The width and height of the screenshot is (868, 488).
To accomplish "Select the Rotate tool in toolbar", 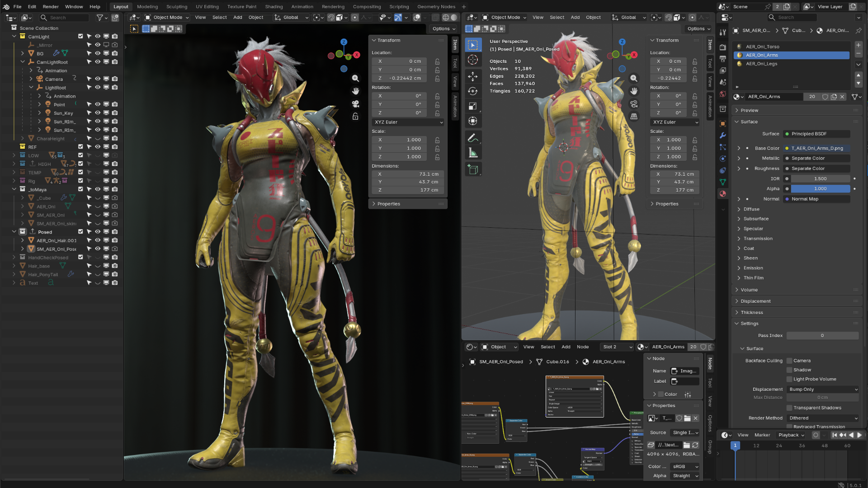I will pyautogui.click(x=473, y=91).
